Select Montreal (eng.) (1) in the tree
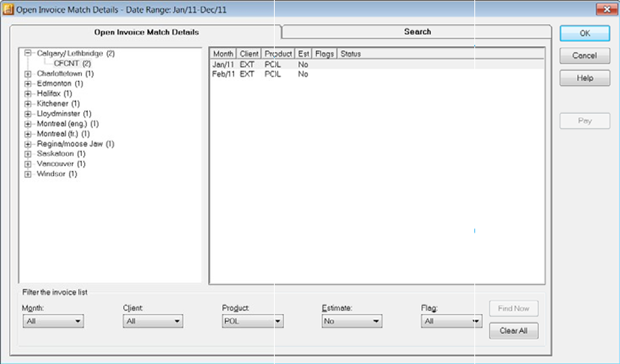 tap(68, 124)
